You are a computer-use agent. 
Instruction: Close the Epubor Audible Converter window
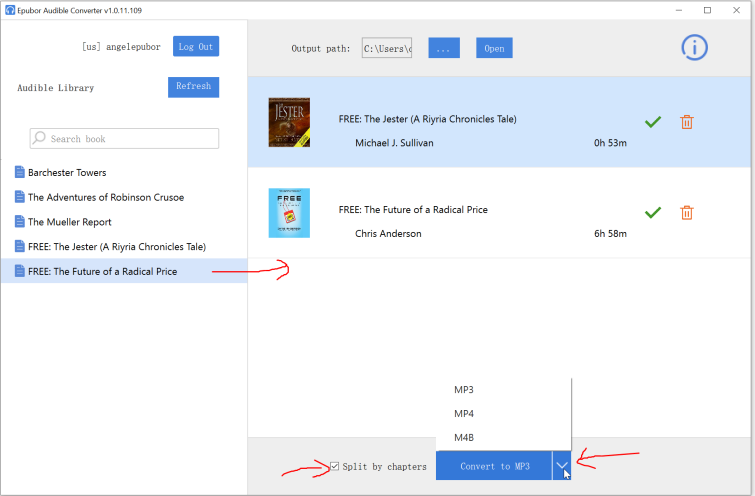[x=736, y=10]
